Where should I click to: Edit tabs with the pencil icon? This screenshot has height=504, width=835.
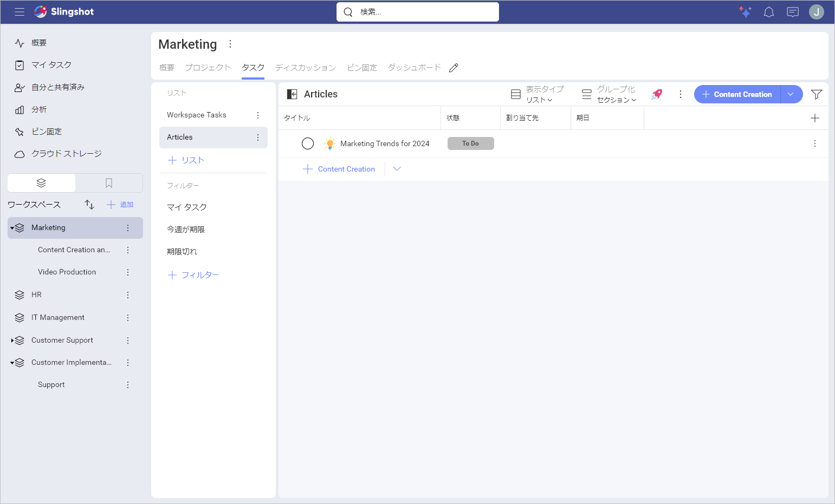(x=454, y=68)
